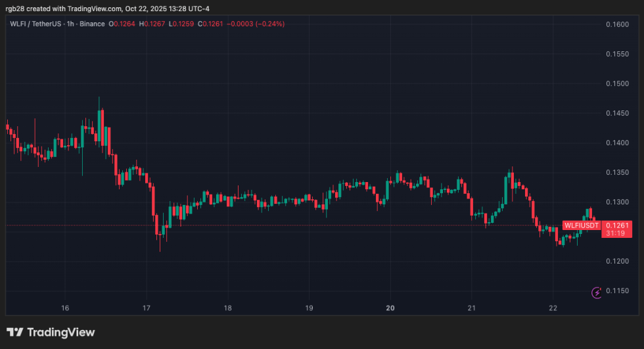This screenshot has width=644, height=349.
Task: Click the 0.1200 label on price axis
Action: tap(617, 262)
